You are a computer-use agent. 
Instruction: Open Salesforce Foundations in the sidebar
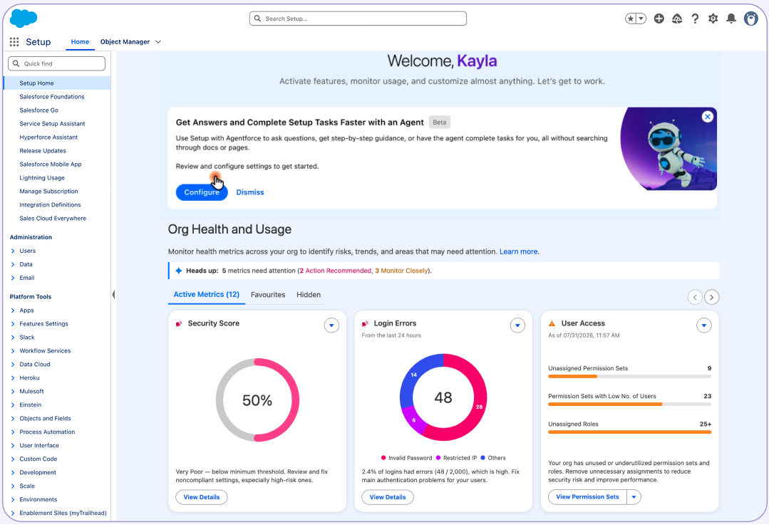(x=52, y=97)
